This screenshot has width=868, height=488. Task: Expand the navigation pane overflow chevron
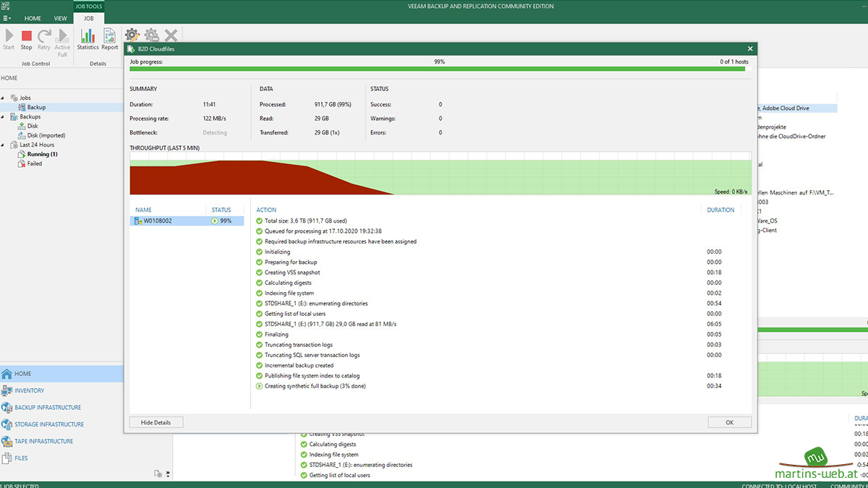(x=168, y=475)
